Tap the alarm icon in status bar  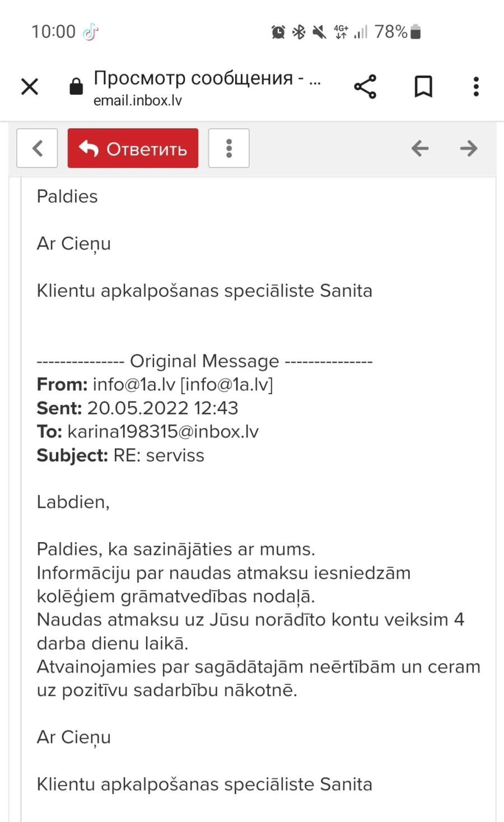(278, 32)
